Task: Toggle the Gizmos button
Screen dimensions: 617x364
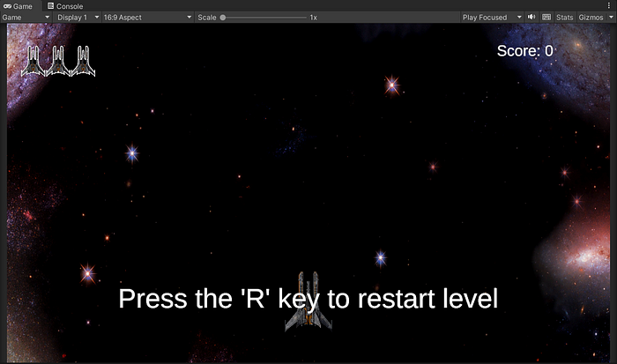Action: [x=591, y=18]
